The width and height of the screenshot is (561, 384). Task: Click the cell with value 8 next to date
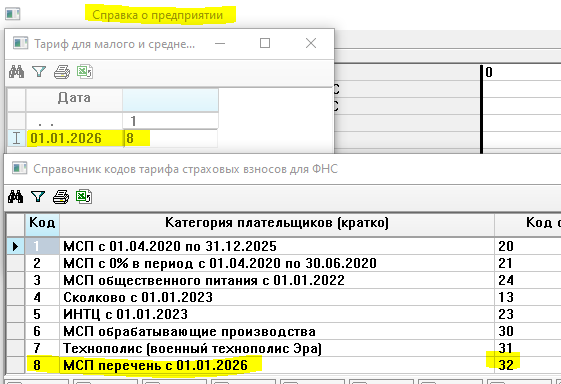point(171,138)
